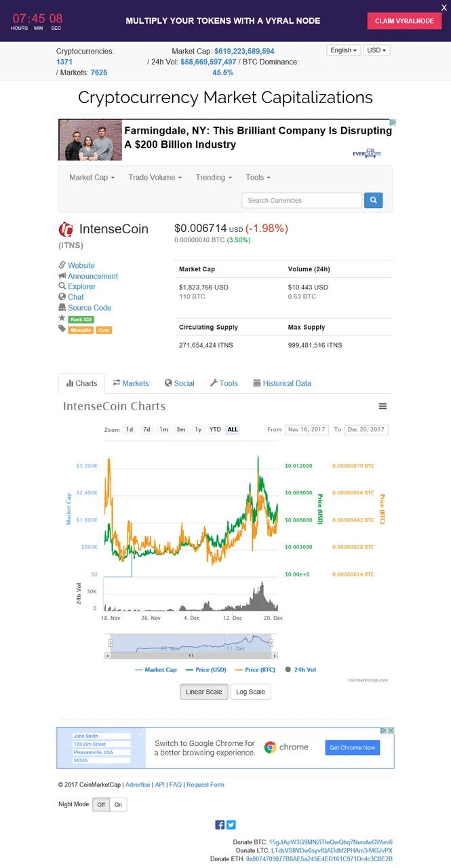Open the Explorer link

point(81,287)
